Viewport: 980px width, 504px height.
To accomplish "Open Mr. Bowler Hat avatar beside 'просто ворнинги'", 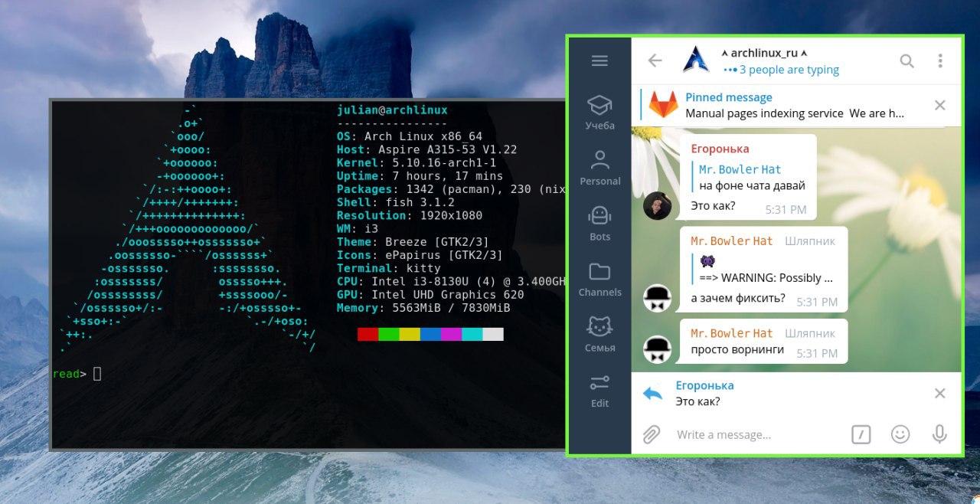I will tap(657, 349).
